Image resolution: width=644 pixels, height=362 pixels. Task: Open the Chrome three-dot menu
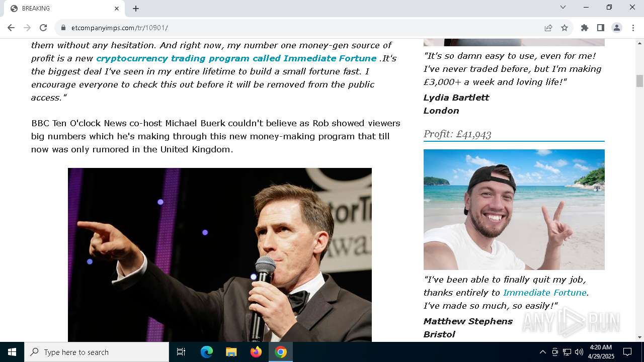633,28
